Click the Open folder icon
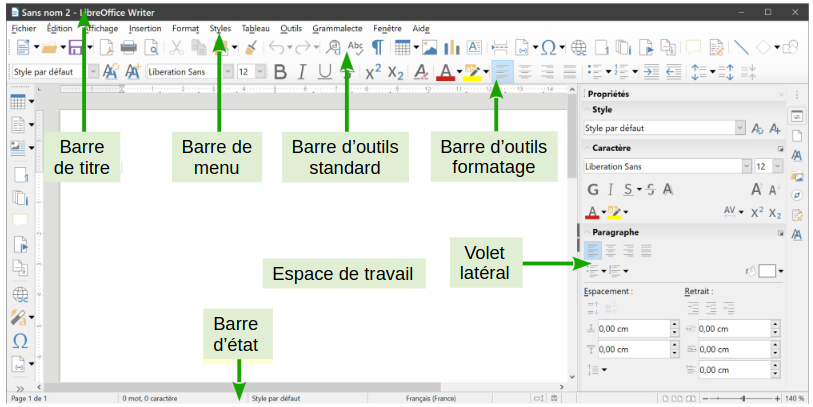Image resolution: width=813 pixels, height=407 pixels. [x=49, y=48]
